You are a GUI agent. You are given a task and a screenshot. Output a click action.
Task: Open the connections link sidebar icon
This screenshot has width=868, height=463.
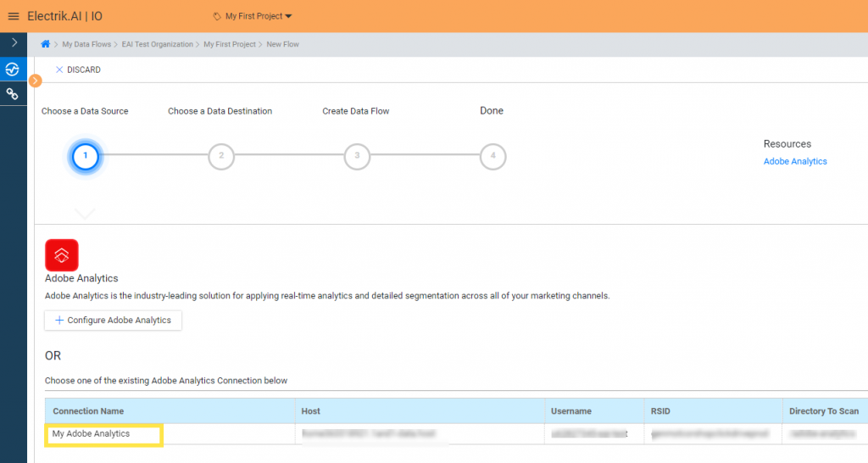pos(12,94)
